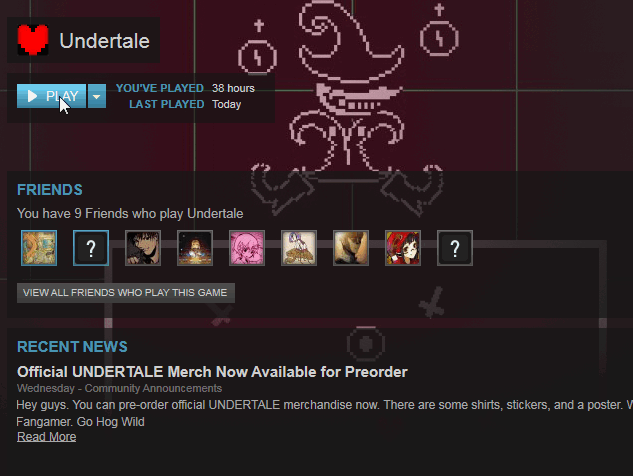Click the Read More link
The image size is (633, 476).
(46, 437)
